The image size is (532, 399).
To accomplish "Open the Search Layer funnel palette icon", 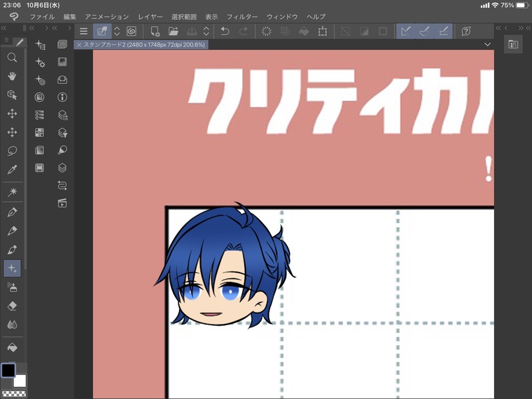I will pyautogui.click(x=63, y=132).
